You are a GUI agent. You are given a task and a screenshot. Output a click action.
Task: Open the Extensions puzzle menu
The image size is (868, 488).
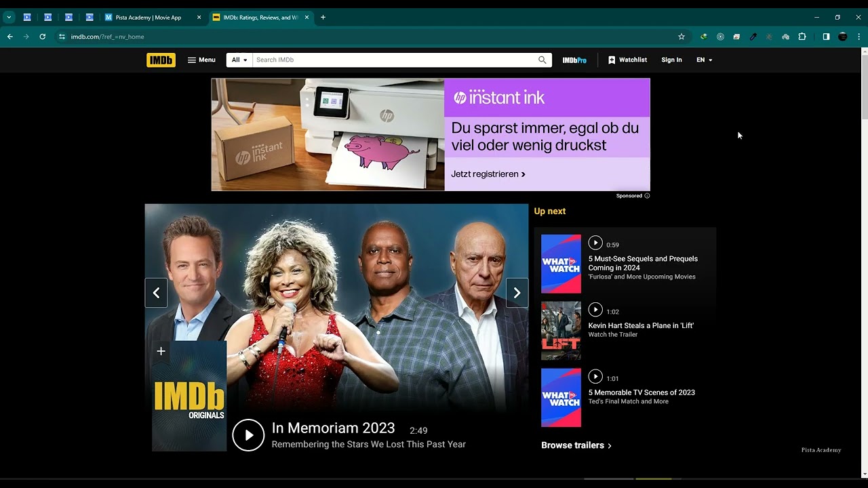(802, 37)
